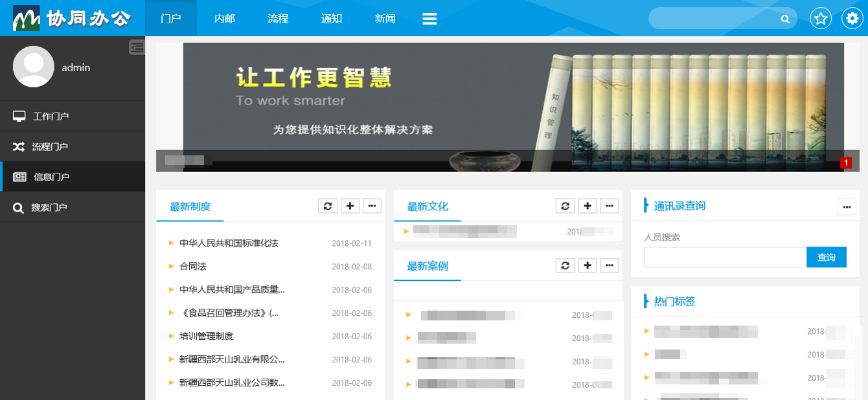Image resolution: width=868 pixels, height=400 pixels.
Task: Open 中华人民共和国标准化法 document
Action: [229, 243]
